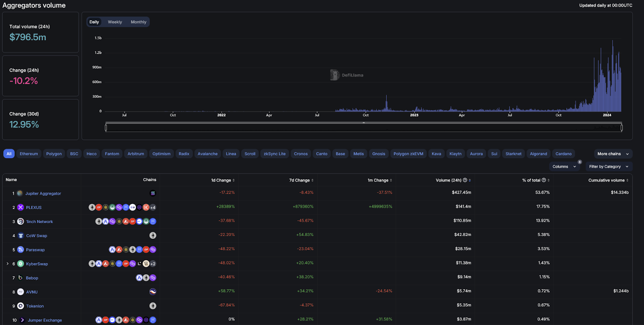Select the All chains filter

pos(9,154)
